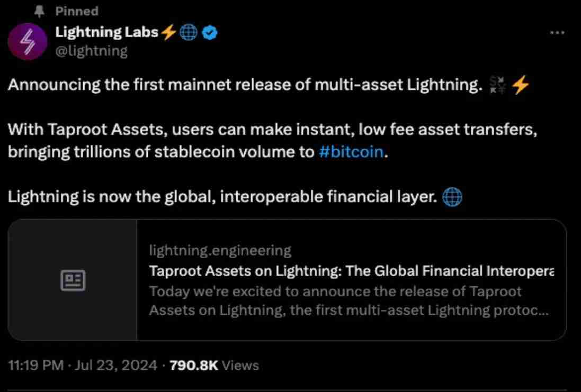Image resolution: width=581 pixels, height=392 pixels.
Task: Click the globe emoji beside the account name
Action: 189,33
